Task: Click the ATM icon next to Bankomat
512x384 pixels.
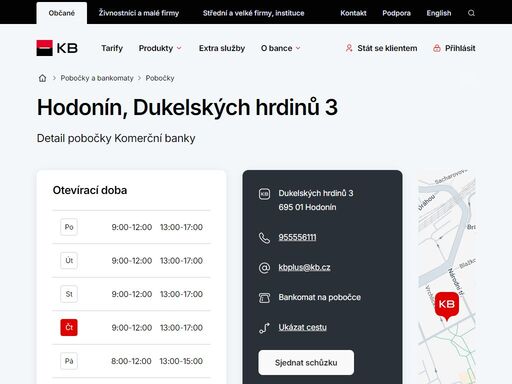Action: pos(264,297)
